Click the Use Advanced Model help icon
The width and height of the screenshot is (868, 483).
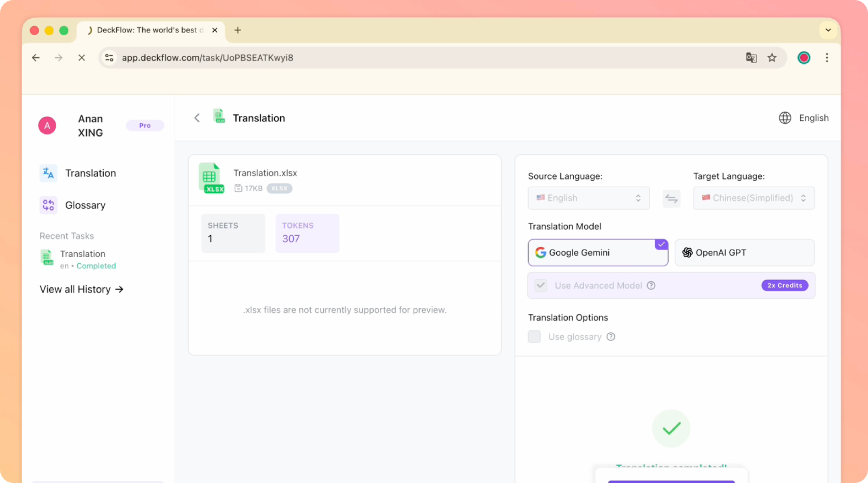click(x=651, y=285)
